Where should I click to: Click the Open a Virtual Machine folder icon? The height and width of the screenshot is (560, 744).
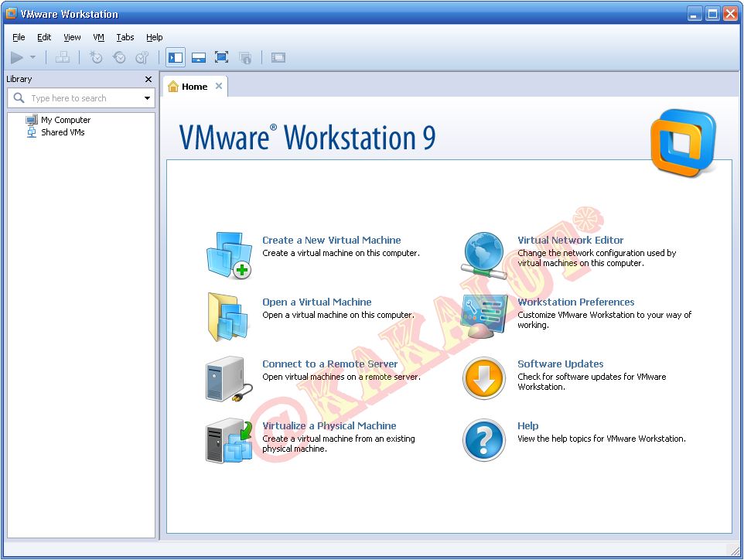[x=228, y=317]
